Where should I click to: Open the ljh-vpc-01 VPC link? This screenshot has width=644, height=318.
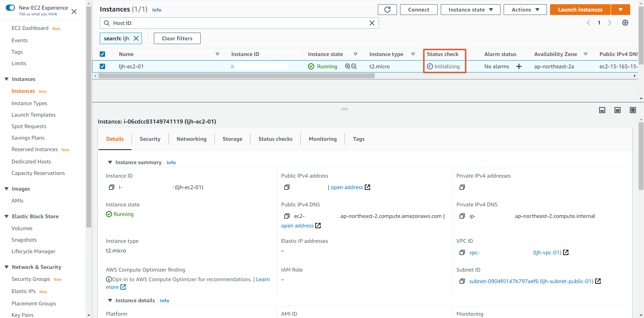(547, 252)
